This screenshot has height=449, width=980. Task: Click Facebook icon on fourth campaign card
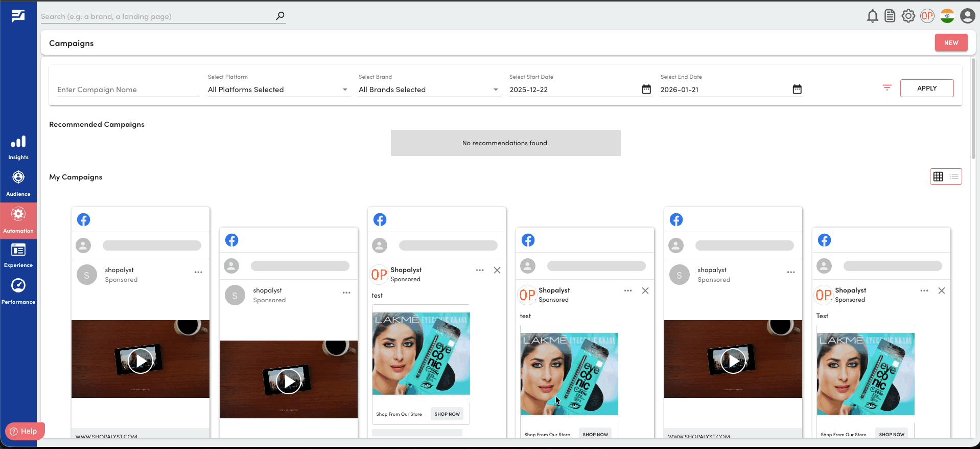pyautogui.click(x=528, y=240)
